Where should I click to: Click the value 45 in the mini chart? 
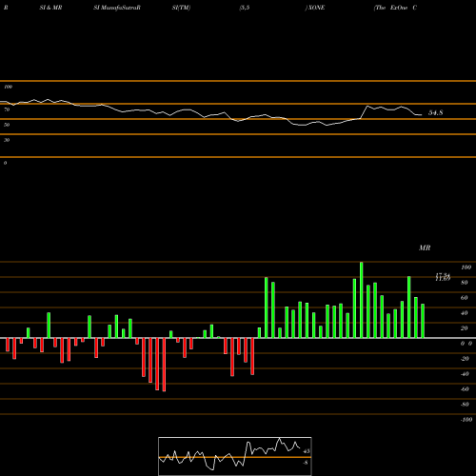[307, 451]
